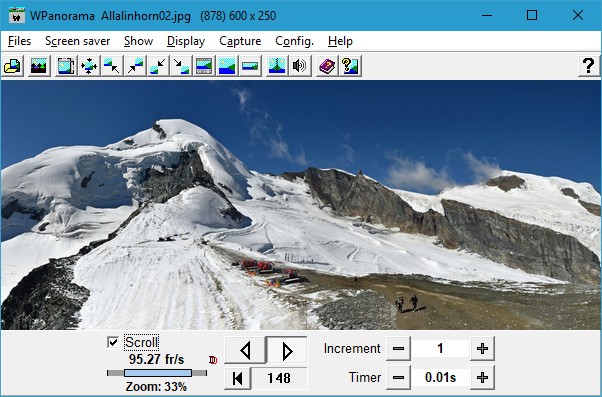Click the Zoom: 33% label

point(156,387)
